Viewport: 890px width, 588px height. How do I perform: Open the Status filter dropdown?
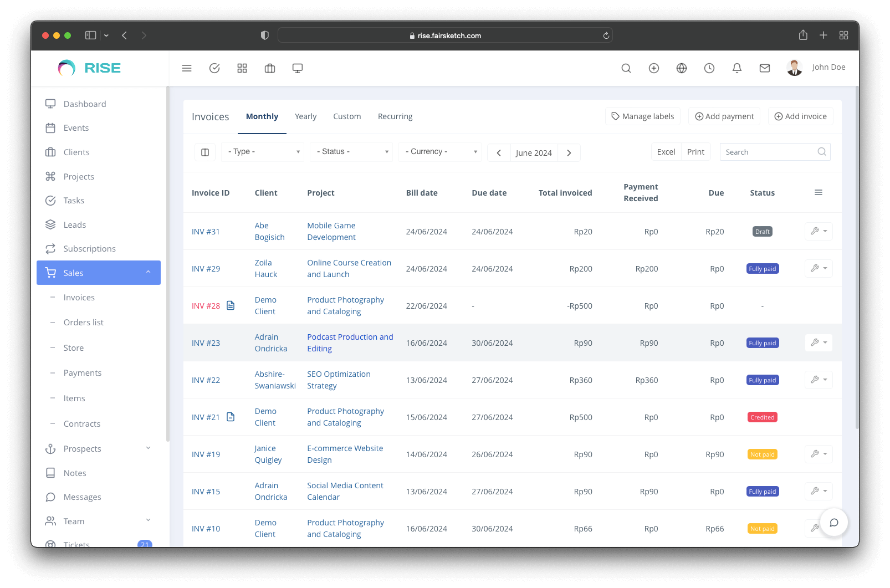[x=351, y=152]
